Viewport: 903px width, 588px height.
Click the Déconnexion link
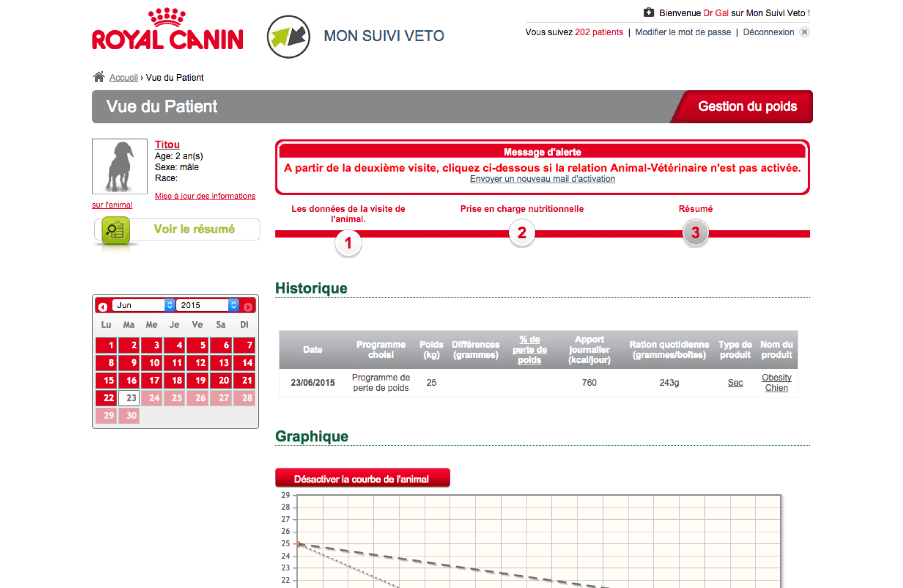(x=769, y=32)
